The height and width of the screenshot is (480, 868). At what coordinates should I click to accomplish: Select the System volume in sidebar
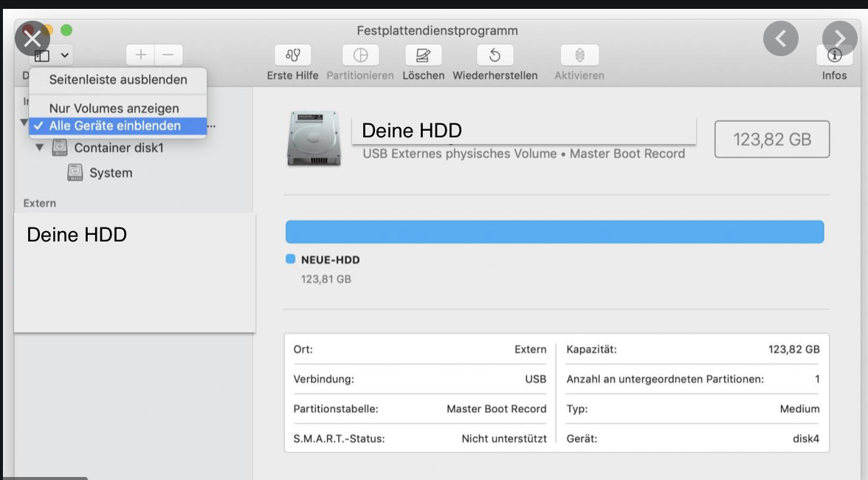tap(110, 173)
